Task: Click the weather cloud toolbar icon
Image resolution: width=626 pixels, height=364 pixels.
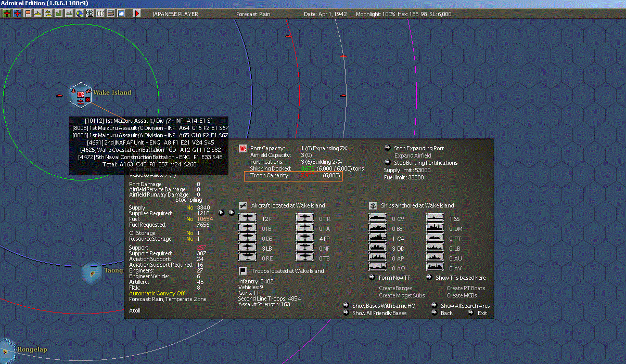Action: tap(121, 13)
